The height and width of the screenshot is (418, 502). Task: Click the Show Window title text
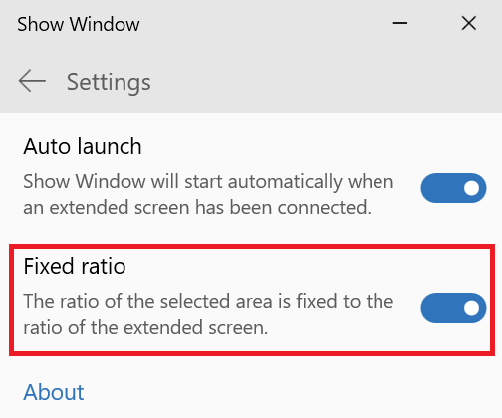pos(78,24)
